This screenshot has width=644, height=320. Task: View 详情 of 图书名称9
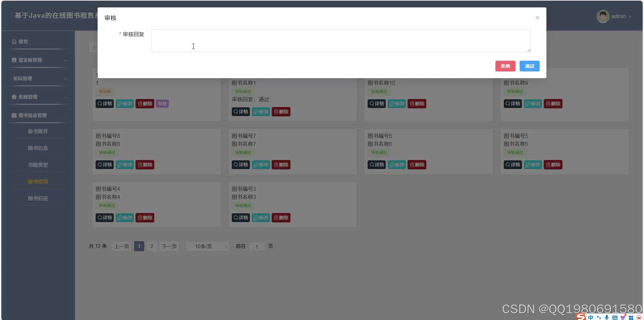coord(513,104)
